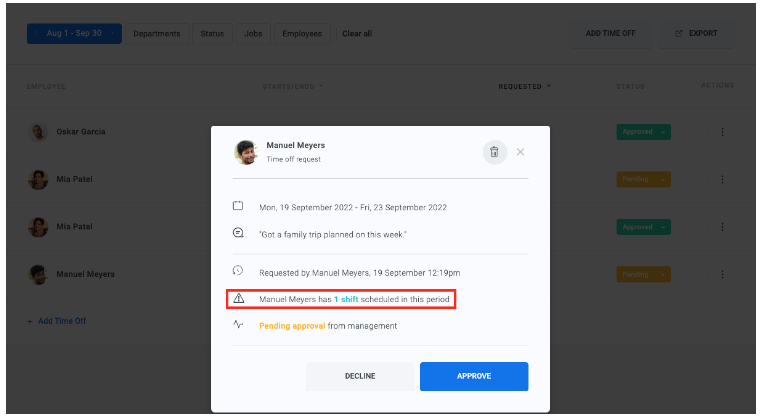Sort by the Requested column

point(524,86)
